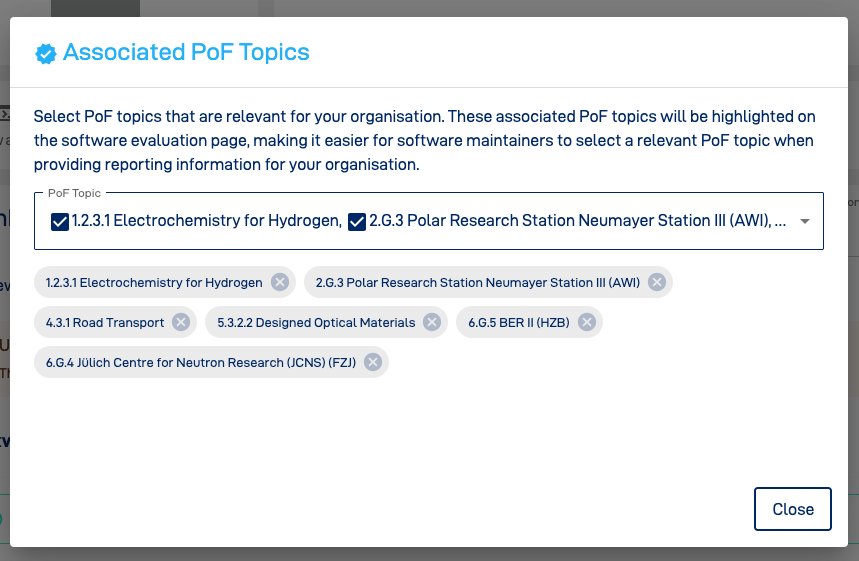Uncheck the 2.G.3 Polar Research Station checkbox
The width and height of the screenshot is (859, 561).
(x=357, y=221)
